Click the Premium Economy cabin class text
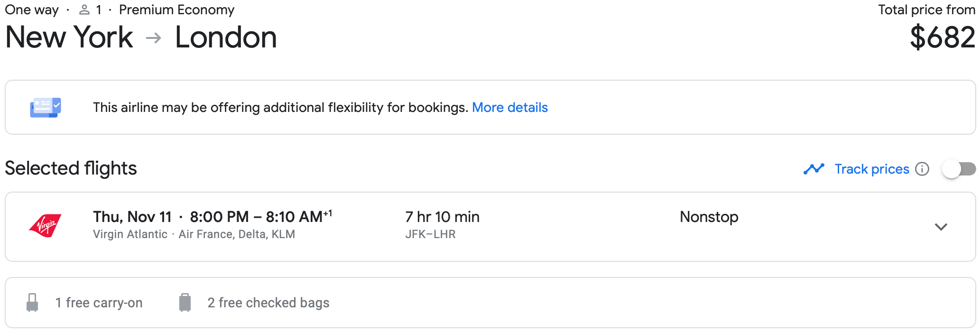 click(176, 10)
